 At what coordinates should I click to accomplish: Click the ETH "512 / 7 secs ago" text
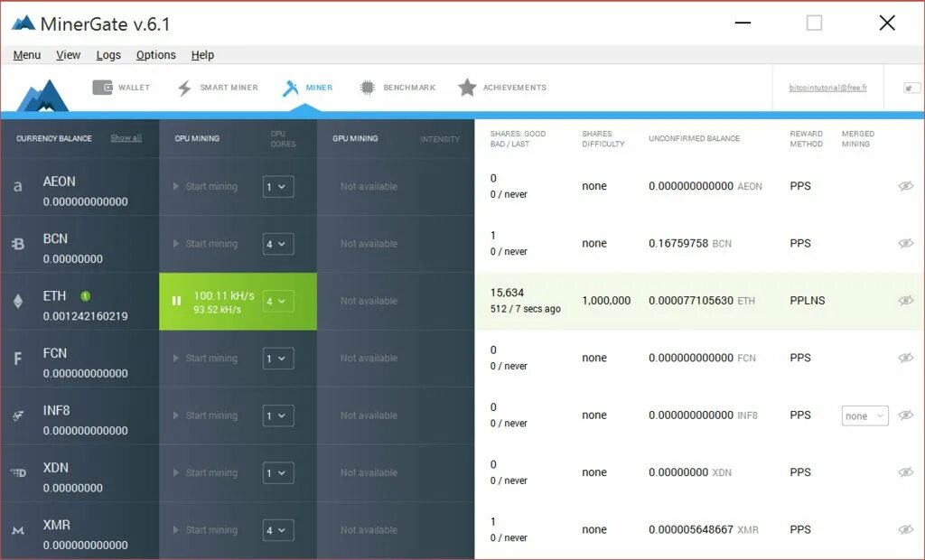pyautogui.click(x=525, y=309)
